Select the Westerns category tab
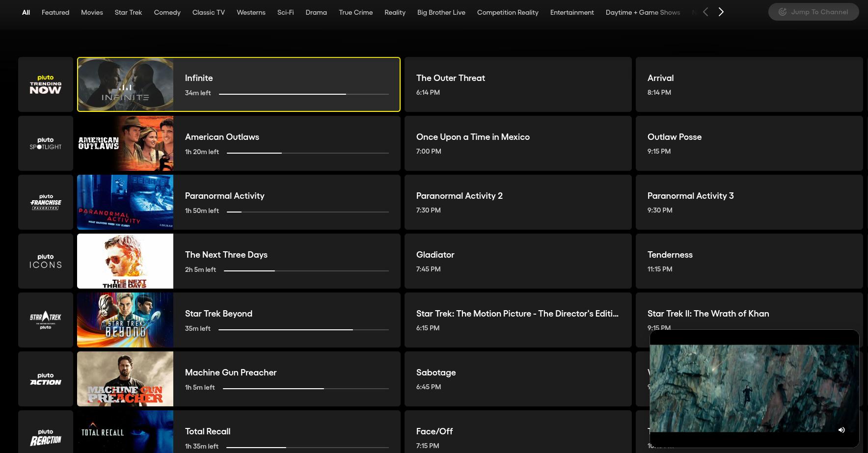Viewport: 868px width, 453px height. click(x=251, y=12)
